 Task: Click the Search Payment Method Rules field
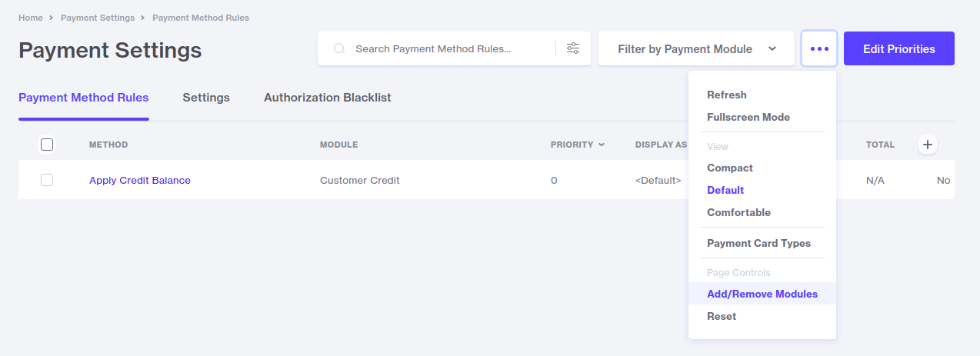point(446,48)
